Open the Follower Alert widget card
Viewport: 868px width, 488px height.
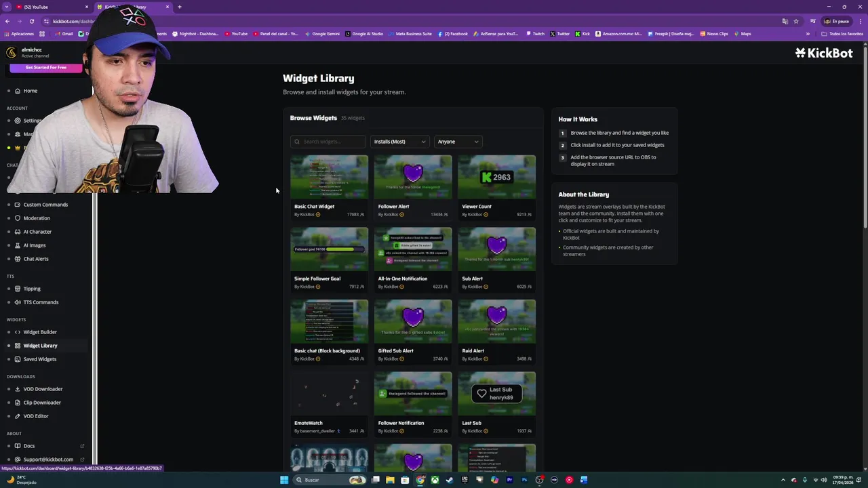[x=413, y=187]
